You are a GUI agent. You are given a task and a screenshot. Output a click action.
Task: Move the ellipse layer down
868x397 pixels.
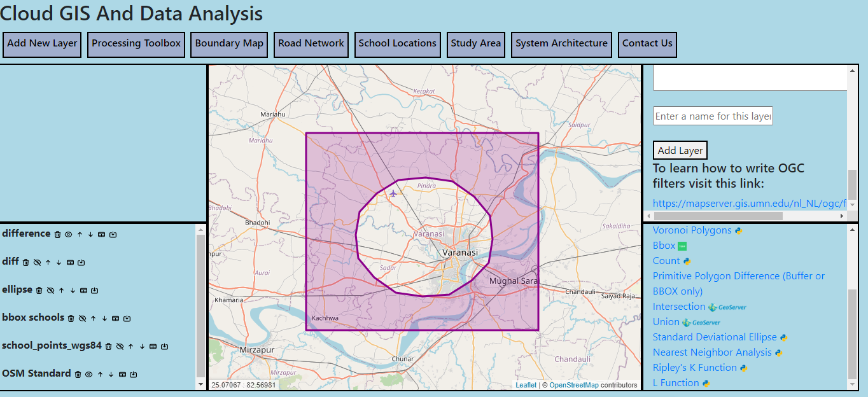73,291
